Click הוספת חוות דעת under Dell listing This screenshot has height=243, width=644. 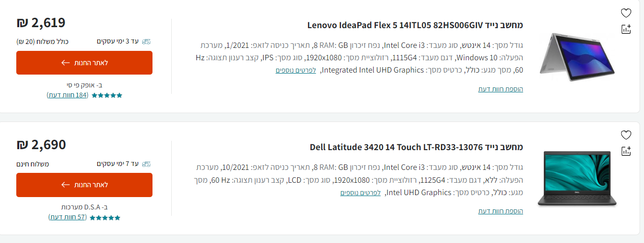tap(500, 211)
